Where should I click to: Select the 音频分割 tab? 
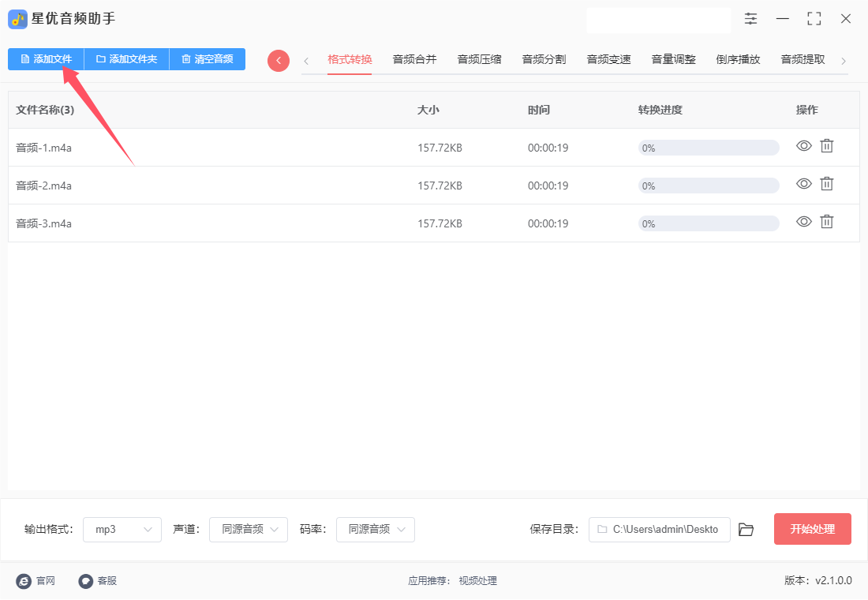point(544,59)
